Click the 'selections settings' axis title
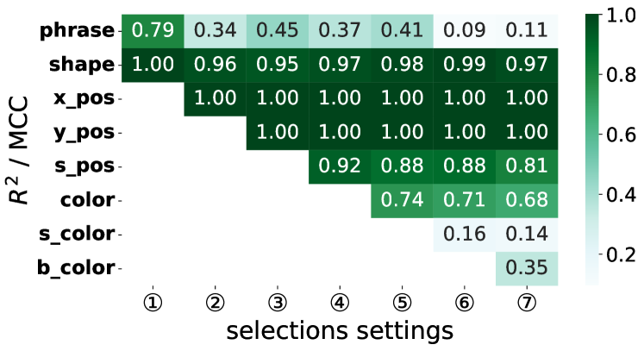This screenshot has width=644, height=351. click(x=339, y=331)
